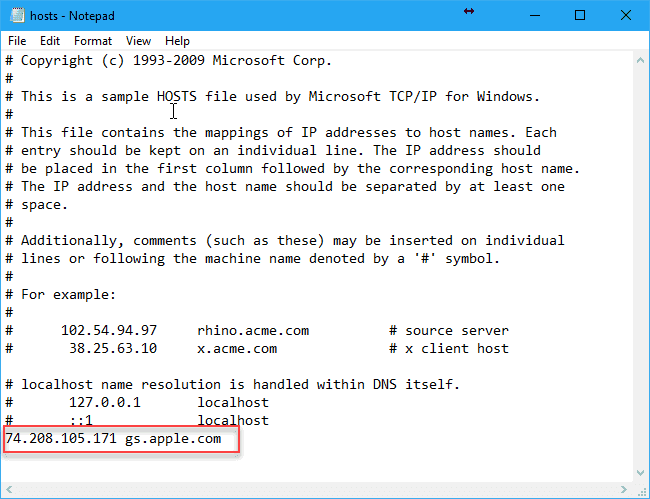The width and height of the screenshot is (650, 499).
Task: Click the Notepad icon in title bar
Action: pos(14,15)
